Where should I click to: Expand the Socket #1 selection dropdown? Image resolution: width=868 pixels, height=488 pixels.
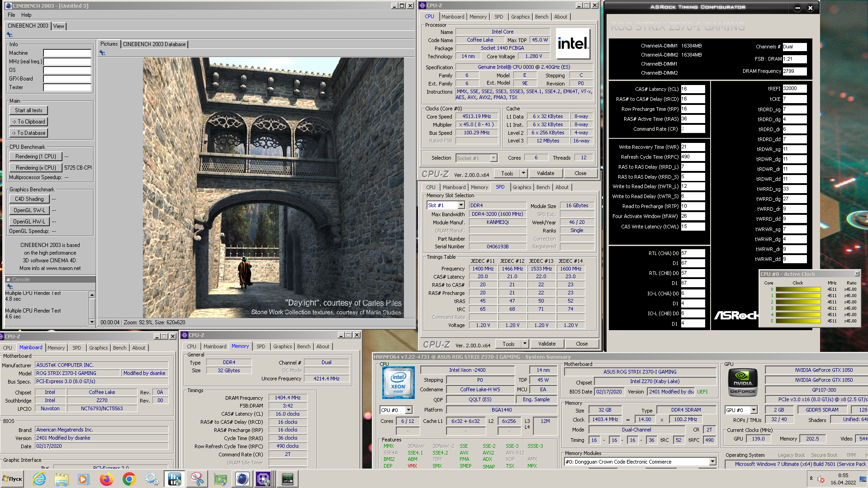tap(493, 158)
